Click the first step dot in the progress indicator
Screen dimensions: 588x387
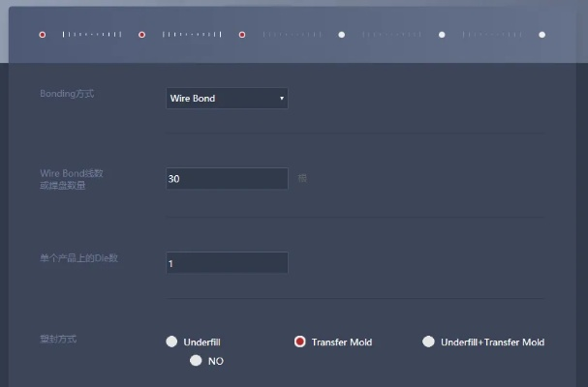[42, 35]
